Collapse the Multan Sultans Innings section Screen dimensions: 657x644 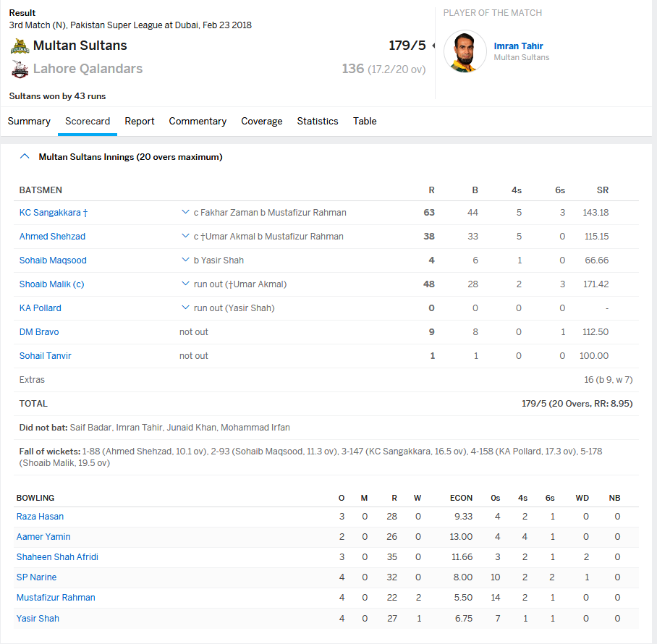pos(25,156)
